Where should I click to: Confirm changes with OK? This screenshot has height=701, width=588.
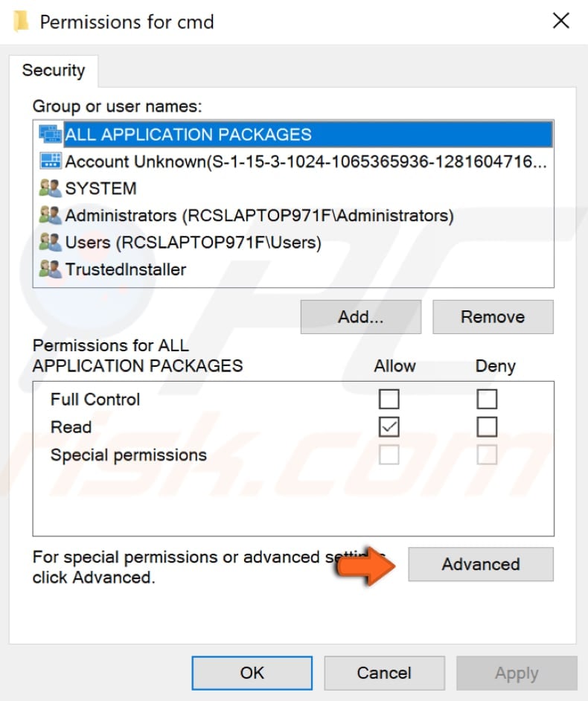(252, 673)
